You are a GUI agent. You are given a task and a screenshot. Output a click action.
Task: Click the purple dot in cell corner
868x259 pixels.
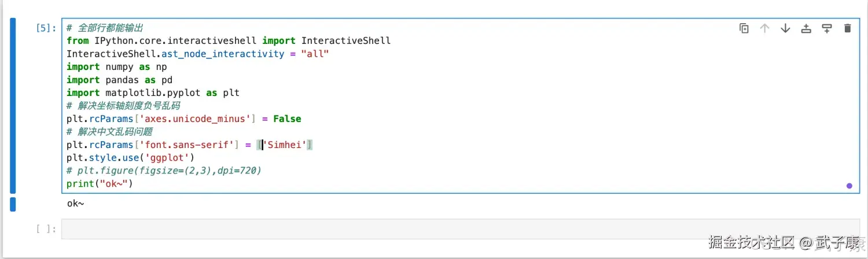coord(849,186)
